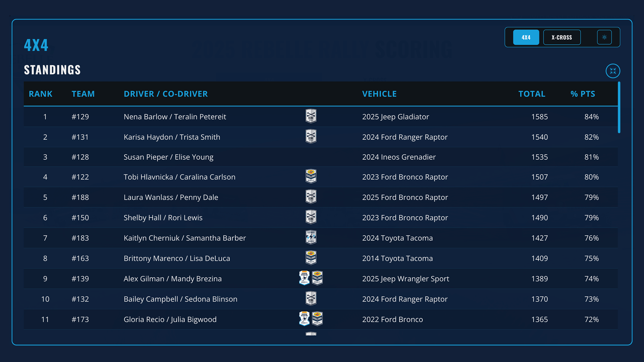Collapse the standings with the shrink icon
This screenshot has width=644, height=362.
(613, 71)
